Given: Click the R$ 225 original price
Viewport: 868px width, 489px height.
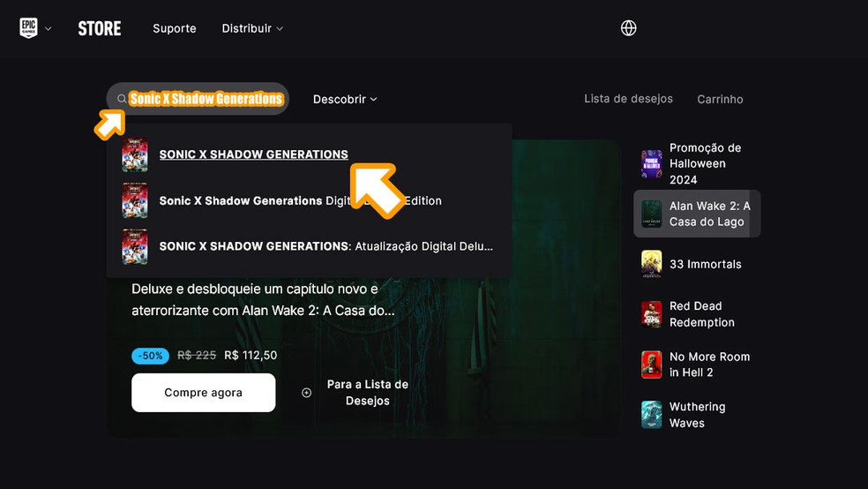Looking at the screenshot, I should 197,355.
